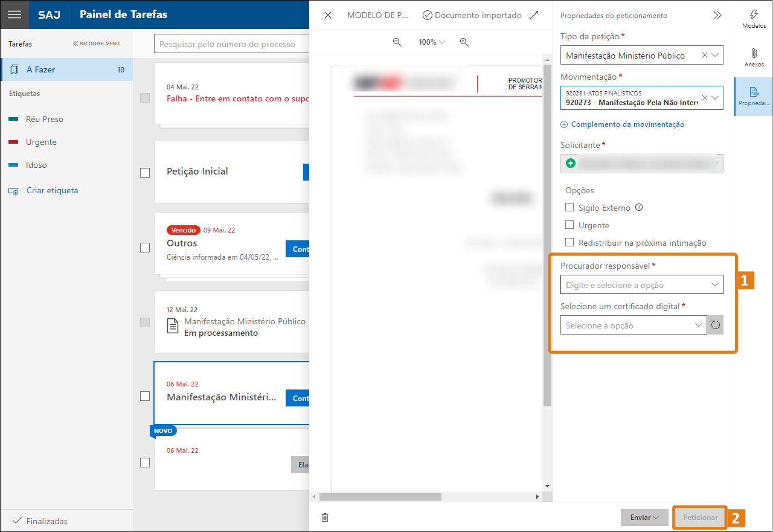Refresh the digital certificate list
This screenshot has height=532, width=773.
click(x=715, y=325)
